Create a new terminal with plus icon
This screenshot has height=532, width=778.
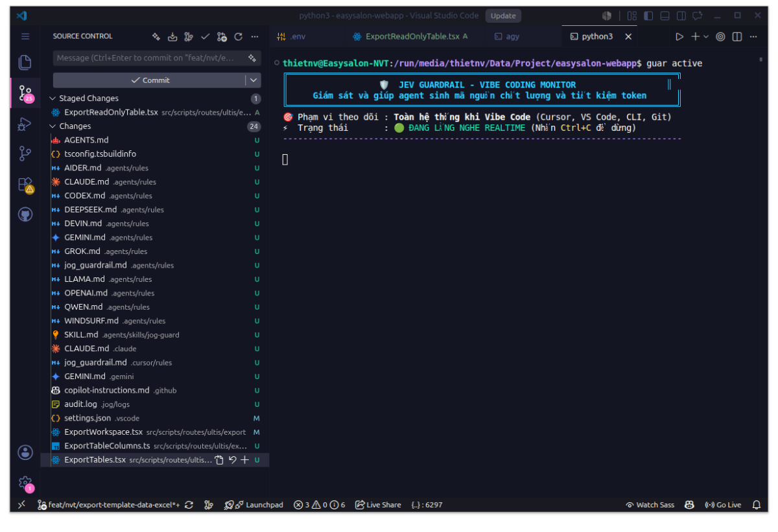pos(695,36)
